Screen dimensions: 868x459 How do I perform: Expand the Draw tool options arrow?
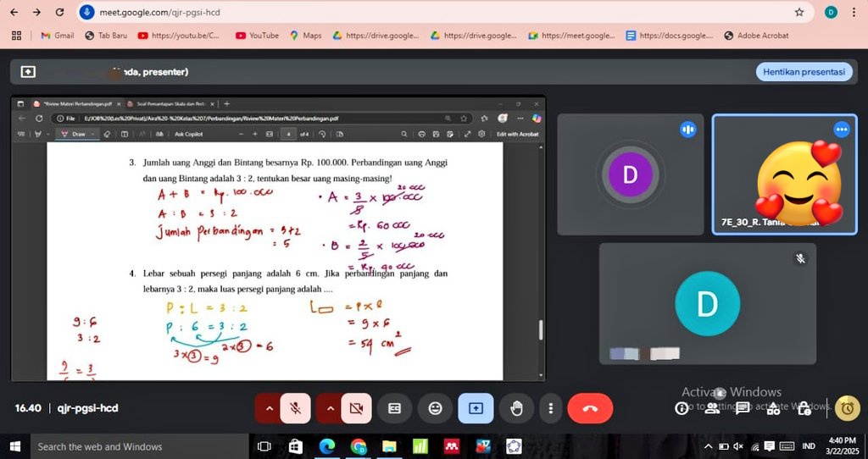pyautogui.click(x=93, y=134)
